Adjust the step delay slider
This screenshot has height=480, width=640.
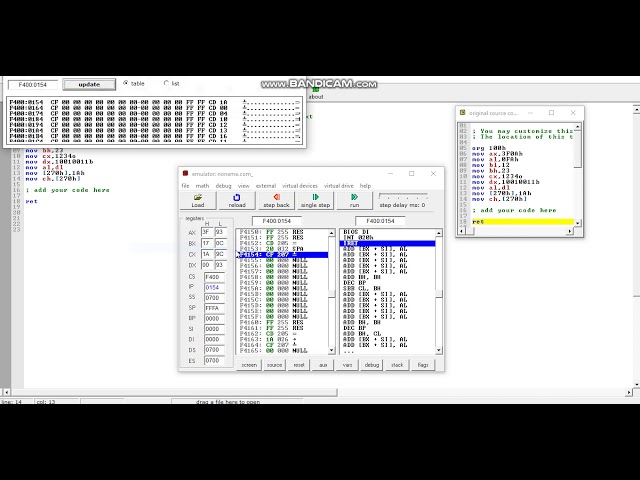402,196
